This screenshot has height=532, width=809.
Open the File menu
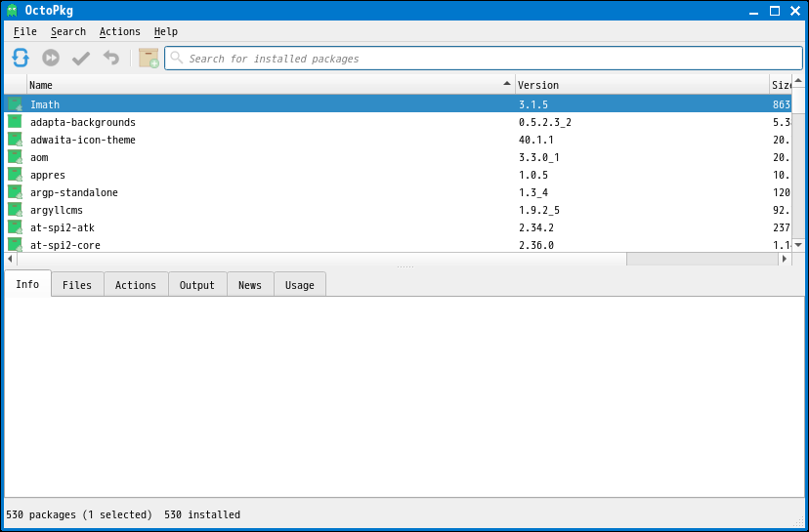[x=24, y=31]
